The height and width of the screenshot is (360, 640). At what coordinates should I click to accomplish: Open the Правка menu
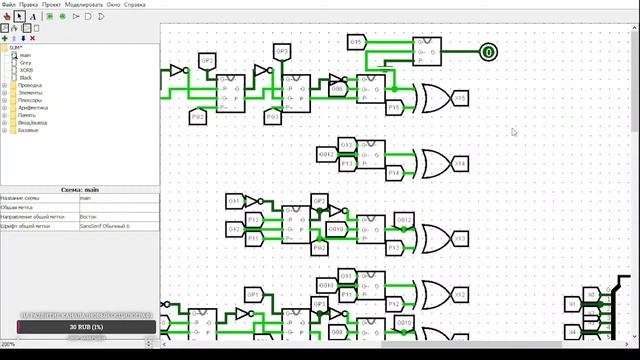[29, 5]
